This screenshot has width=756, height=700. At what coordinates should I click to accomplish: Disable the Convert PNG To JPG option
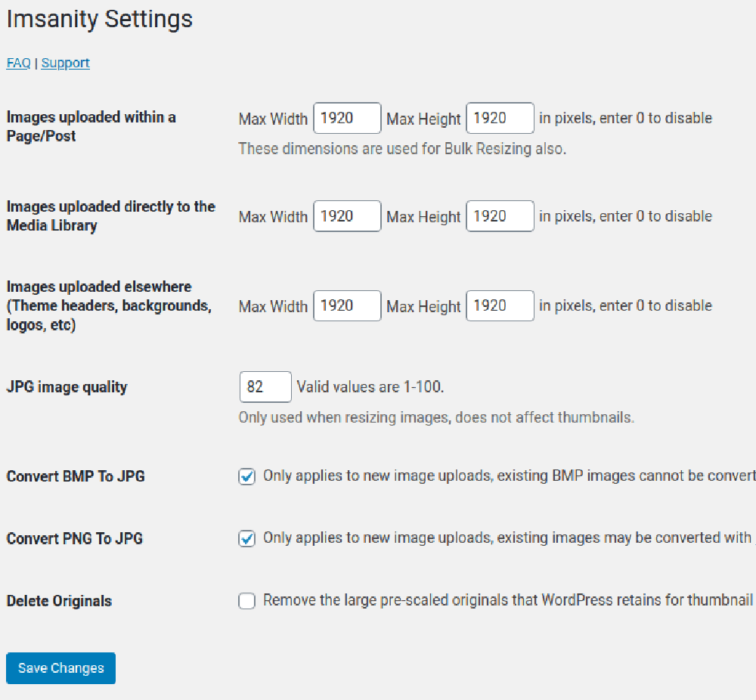pyautogui.click(x=246, y=537)
